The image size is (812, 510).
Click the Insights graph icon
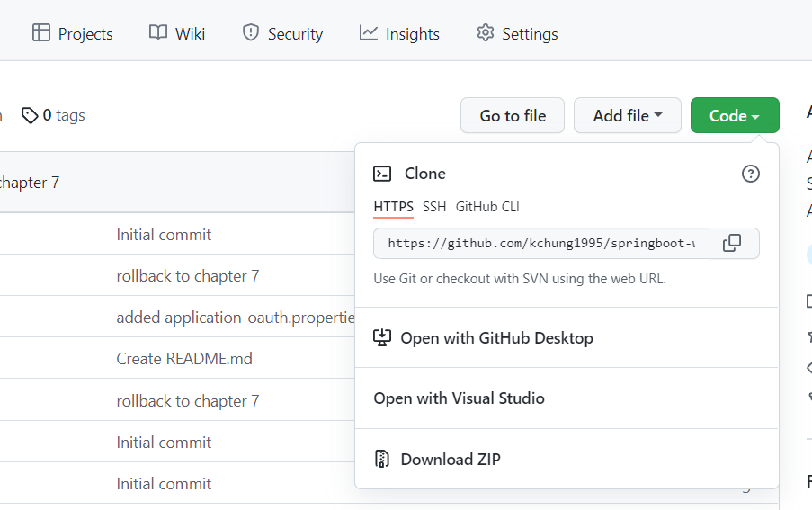click(369, 33)
